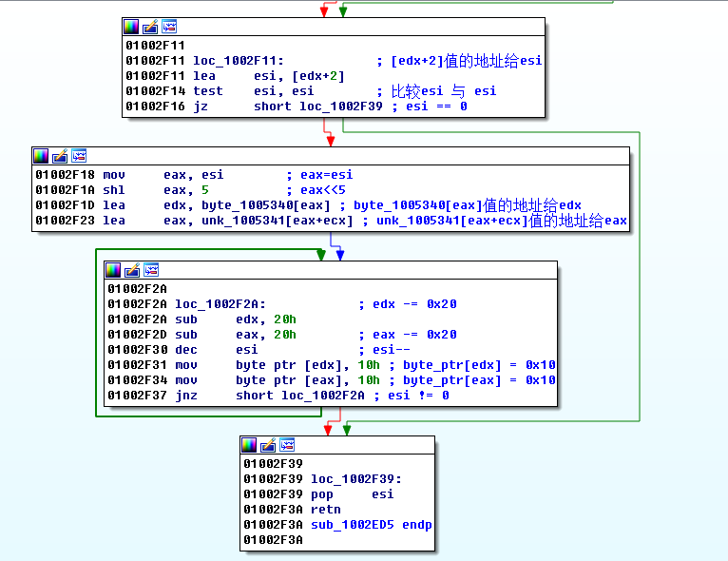This screenshot has width=728, height=561.
Task: Select unk_1005341[eax+ecx] operand
Action: coord(277,221)
